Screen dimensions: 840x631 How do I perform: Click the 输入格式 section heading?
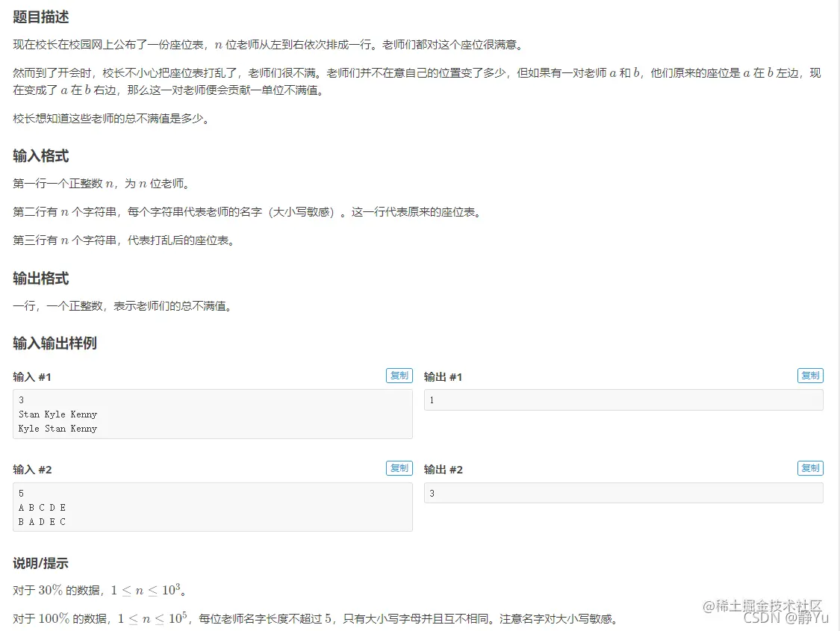pos(40,156)
